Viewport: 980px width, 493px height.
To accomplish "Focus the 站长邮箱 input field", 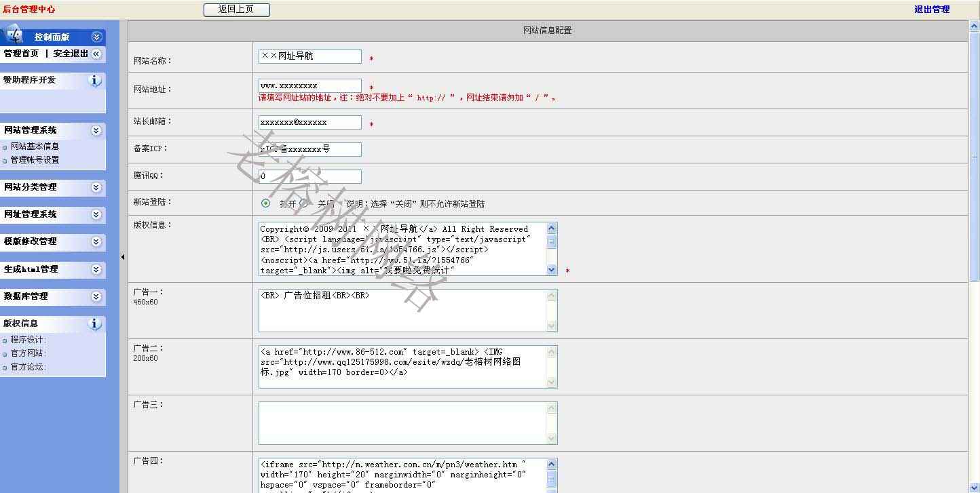I will (310, 122).
